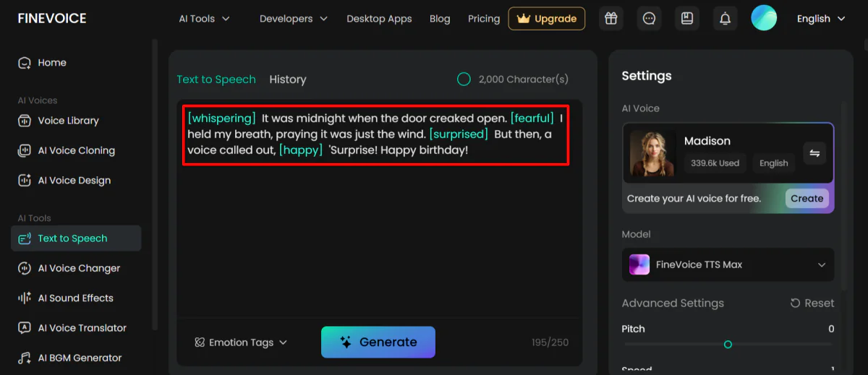Viewport: 868px width, 375px height.
Task: Click the gift box icon in header
Action: click(611, 19)
